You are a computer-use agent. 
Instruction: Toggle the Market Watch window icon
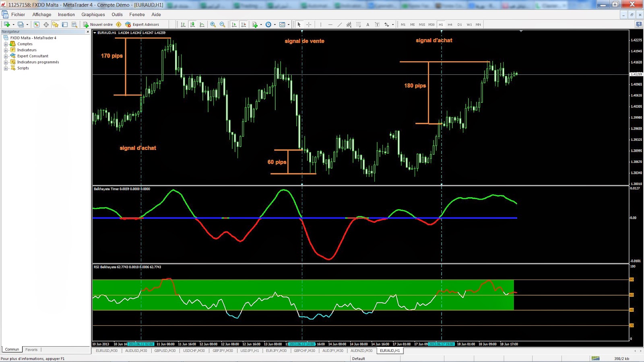pos(37,25)
